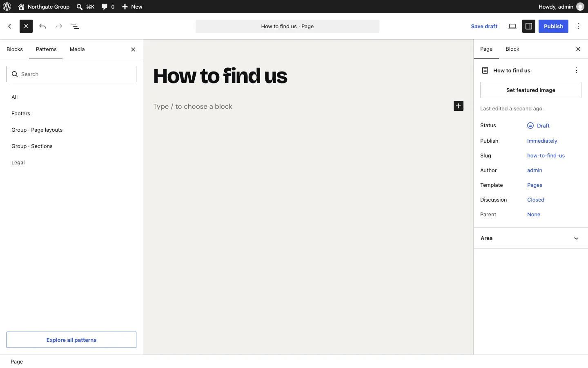
Task: Toggle the Settings sidebar
Action: (529, 26)
